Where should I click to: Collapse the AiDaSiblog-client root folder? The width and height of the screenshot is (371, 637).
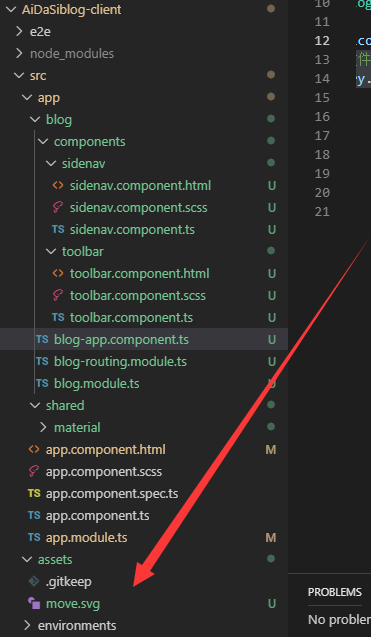11,10
